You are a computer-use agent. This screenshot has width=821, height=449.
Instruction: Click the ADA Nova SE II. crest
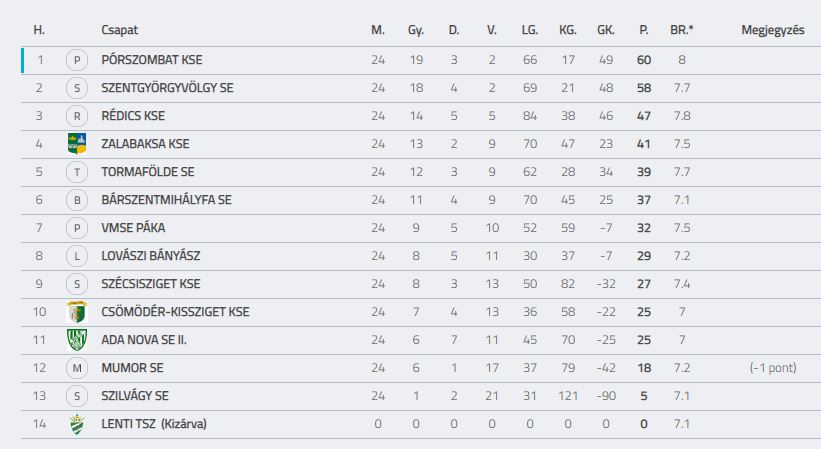tap(77, 340)
